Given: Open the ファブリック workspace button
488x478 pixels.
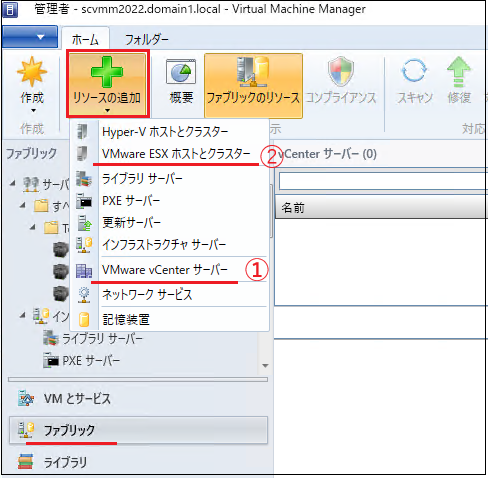Looking at the screenshot, I should (x=138, y=430).
